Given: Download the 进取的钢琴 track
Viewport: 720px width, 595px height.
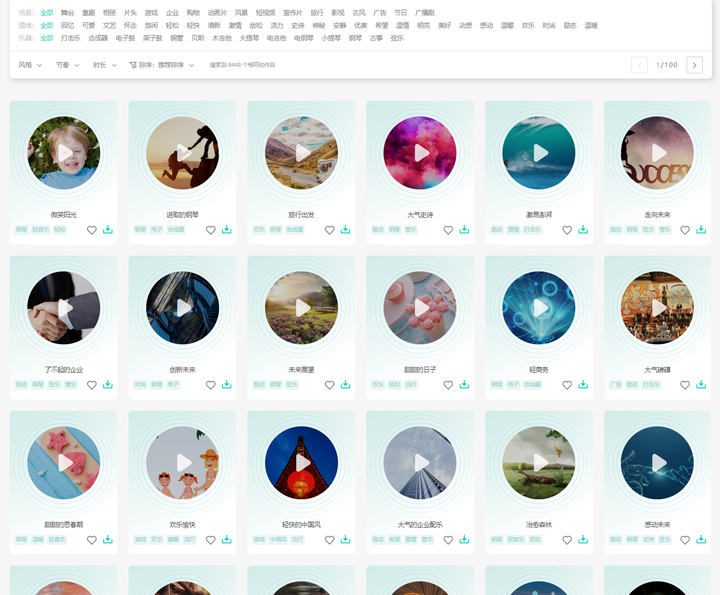Looking at the screenshot, I should click(227, 230).
